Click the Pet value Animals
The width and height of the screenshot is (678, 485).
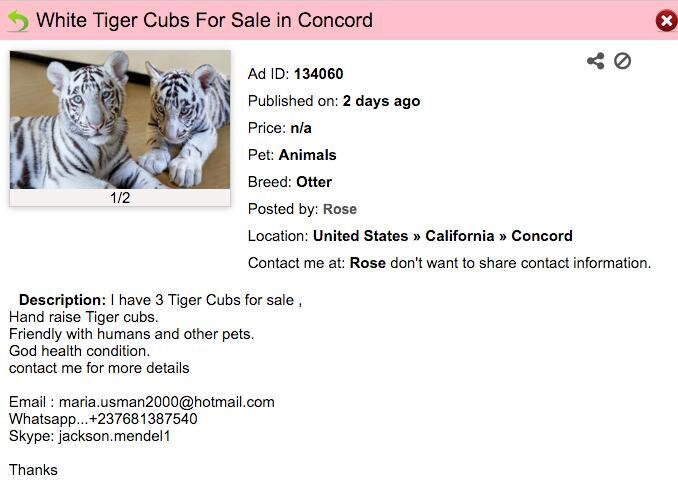307,155
